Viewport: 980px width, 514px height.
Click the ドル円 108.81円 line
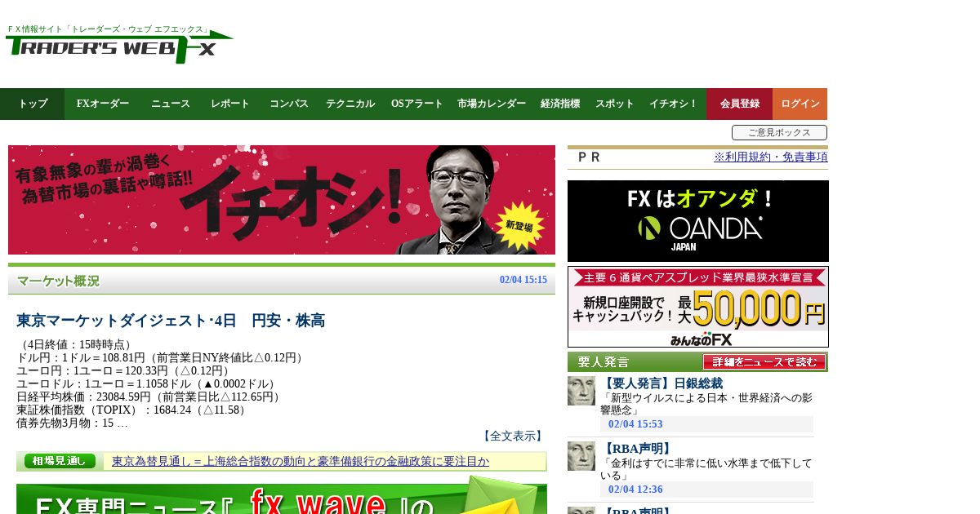162,357
